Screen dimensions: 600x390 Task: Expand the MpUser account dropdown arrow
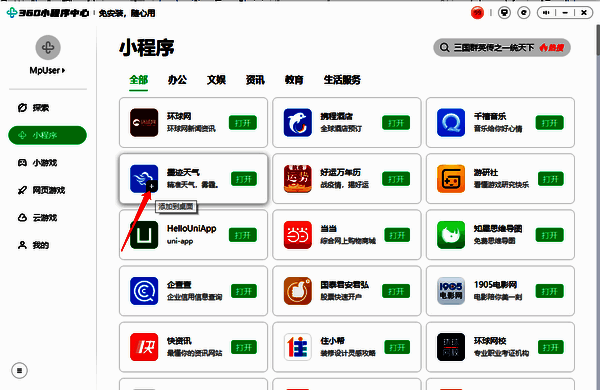click(63, 70)
